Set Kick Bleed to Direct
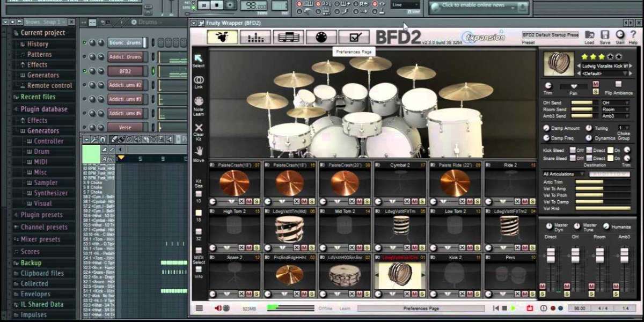The width and height of the screenshot is (644, 322). 589,150
